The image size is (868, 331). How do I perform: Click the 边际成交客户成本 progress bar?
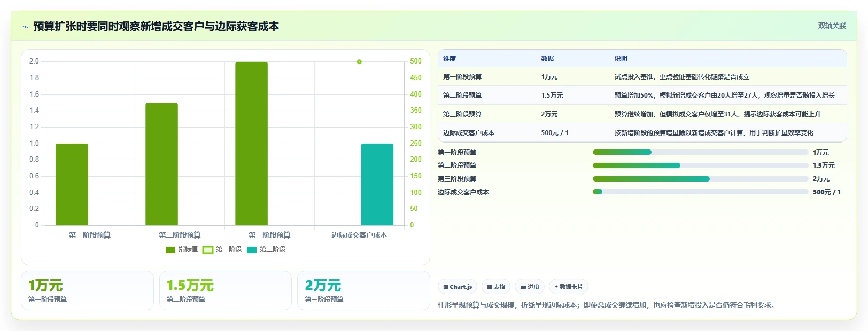click(x=700, y=192)
